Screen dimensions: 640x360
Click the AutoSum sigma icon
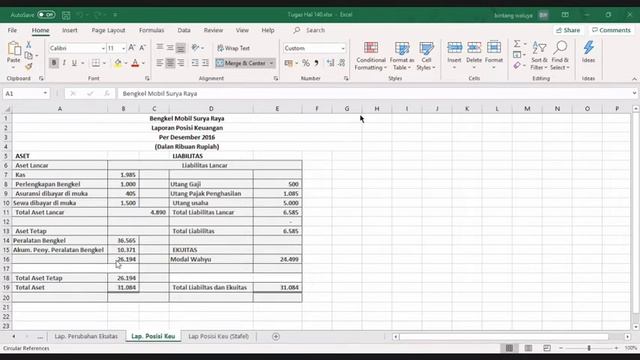coord(517,44)
